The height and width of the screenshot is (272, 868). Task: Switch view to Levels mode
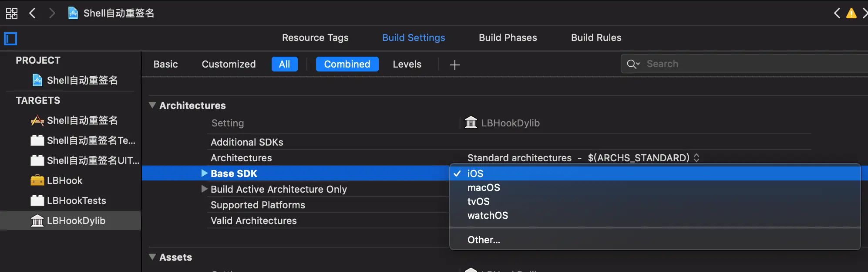click(407, 64)
